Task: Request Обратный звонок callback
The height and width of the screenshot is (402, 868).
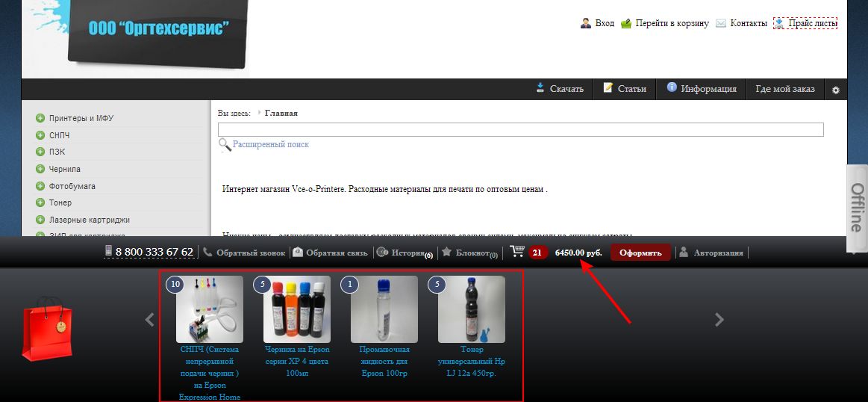Action: (251, 253)
